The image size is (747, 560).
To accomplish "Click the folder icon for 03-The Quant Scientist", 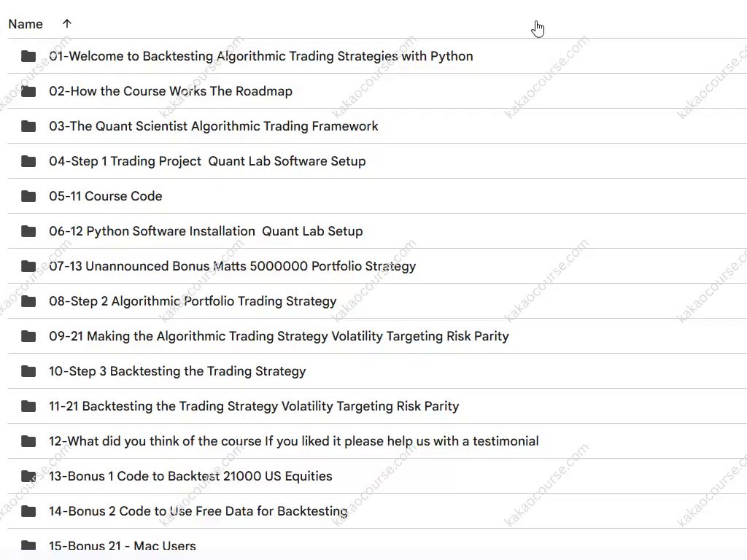I will [28, 126].
